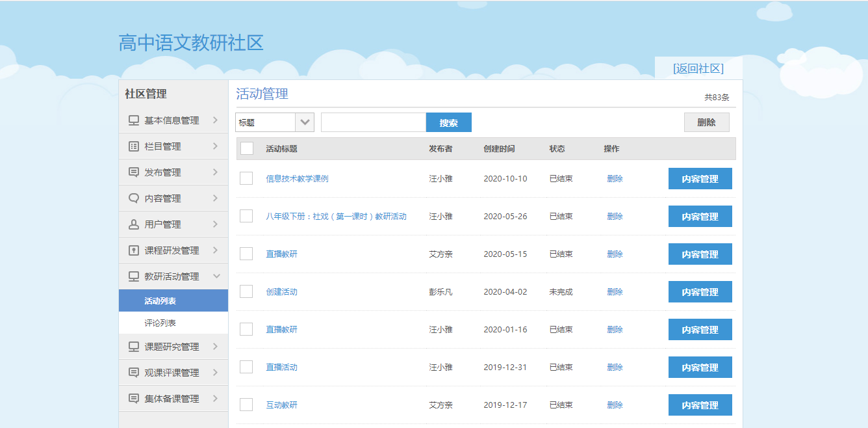This screenshot has height=428, width=868.
Task: Click the comment icon beside 观课评课管理
Action: pyautogui.click(x=134, y=373)
